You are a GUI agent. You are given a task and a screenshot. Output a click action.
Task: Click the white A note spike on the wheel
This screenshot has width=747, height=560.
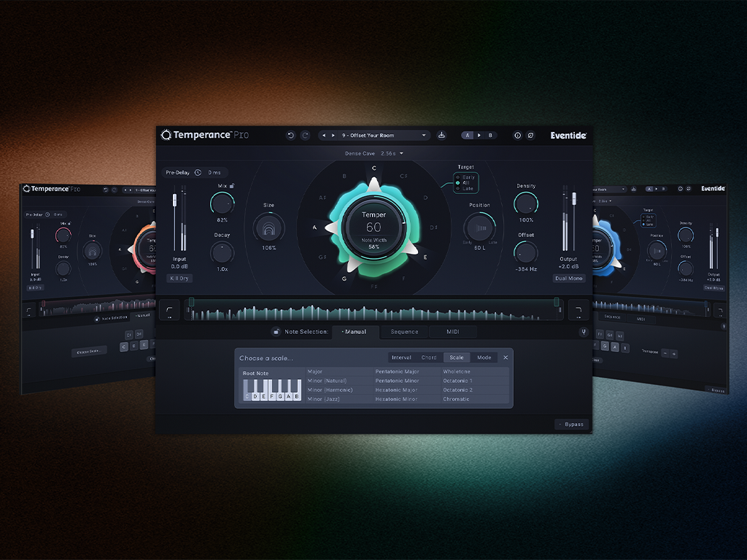pyautogui.click(x=332, y=227)
